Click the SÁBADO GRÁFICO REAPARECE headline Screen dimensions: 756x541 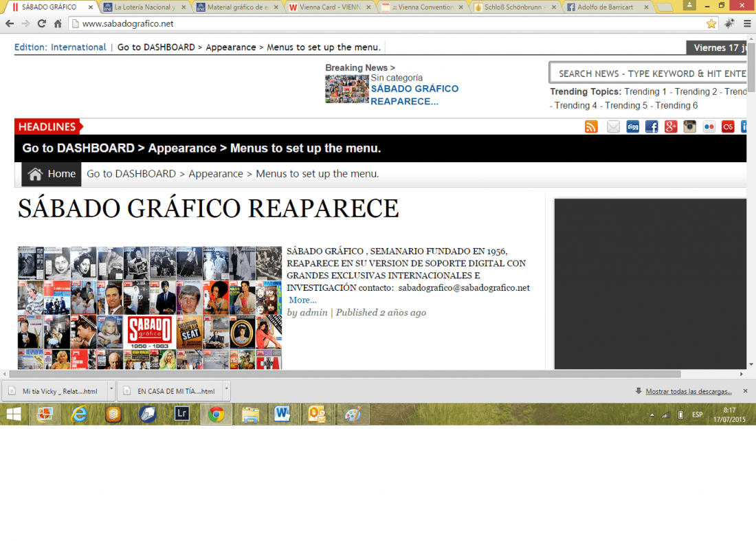click(x=208, y=209)
